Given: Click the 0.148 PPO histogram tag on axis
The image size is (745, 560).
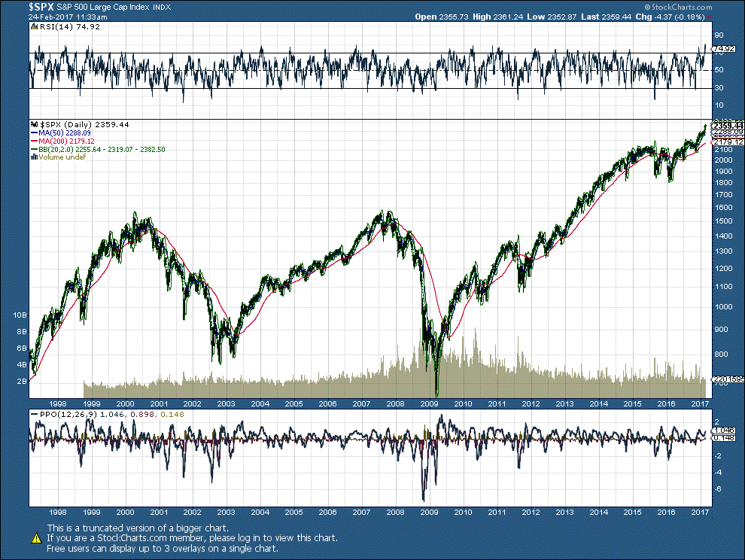Looking at the screenshot, I should [724, 438].
